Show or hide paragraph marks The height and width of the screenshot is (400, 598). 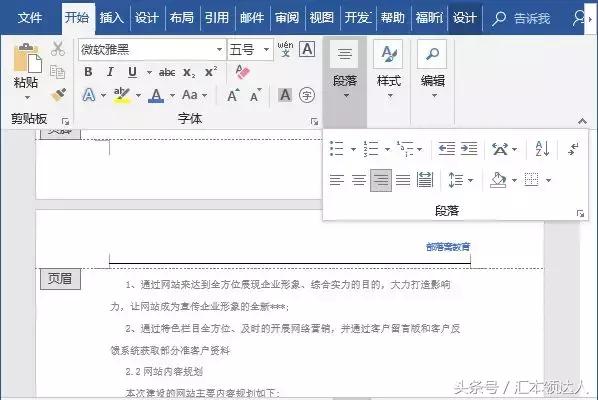pos(573,149)
